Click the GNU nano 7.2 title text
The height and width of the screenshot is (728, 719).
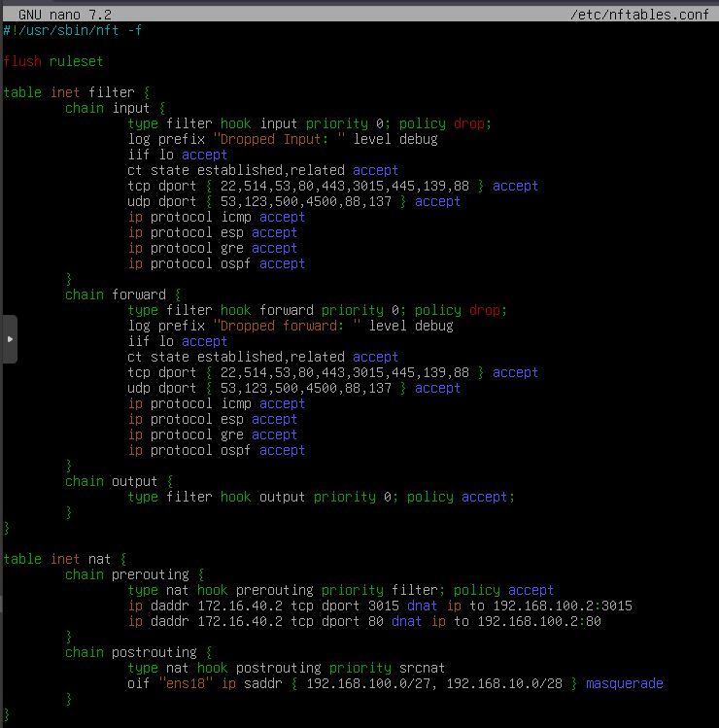tap(64, 15)
